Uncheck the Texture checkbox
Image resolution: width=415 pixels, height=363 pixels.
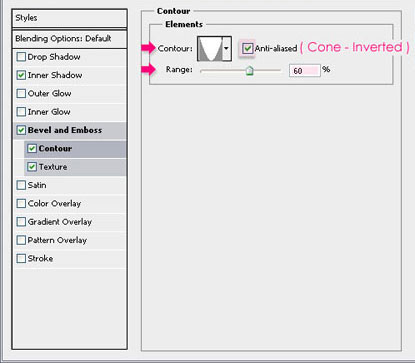pos(32,167)
